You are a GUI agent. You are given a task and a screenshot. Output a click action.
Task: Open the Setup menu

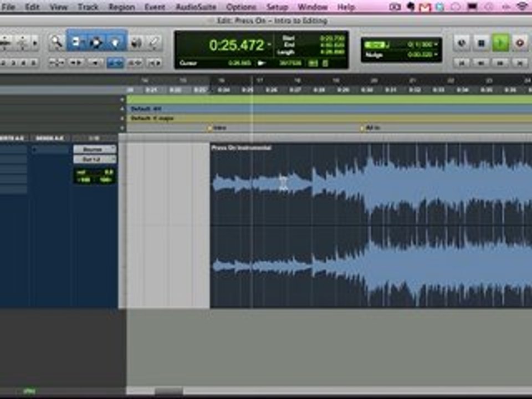coord(277,7)
